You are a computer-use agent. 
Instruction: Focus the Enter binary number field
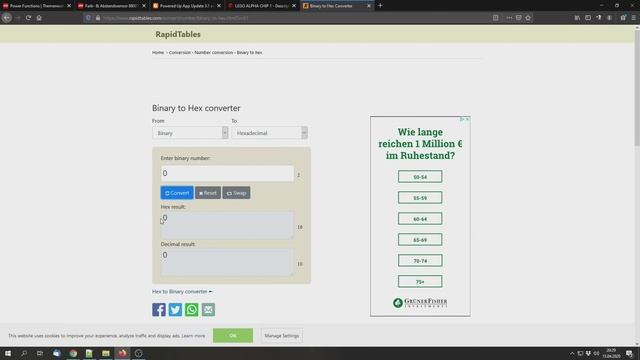(227, 173)
